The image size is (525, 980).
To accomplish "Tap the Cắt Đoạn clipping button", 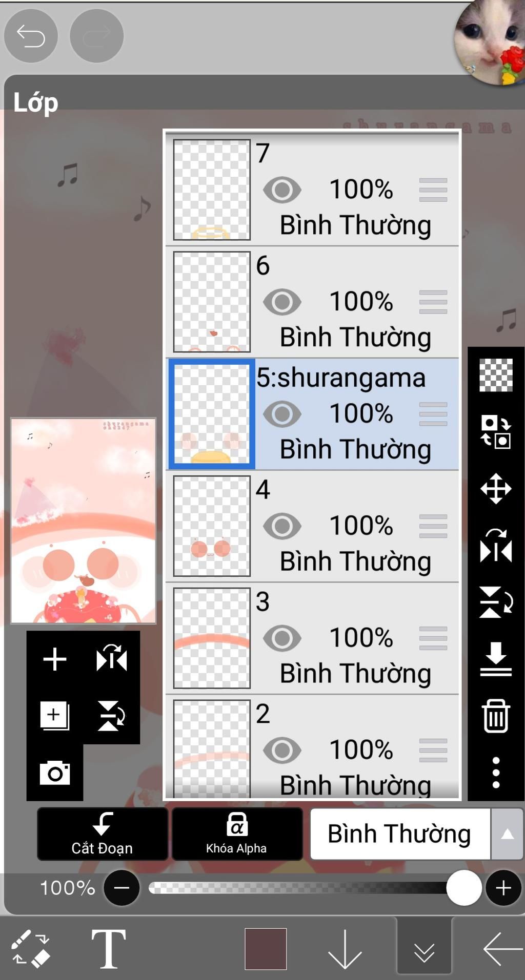I will point(103,834).
